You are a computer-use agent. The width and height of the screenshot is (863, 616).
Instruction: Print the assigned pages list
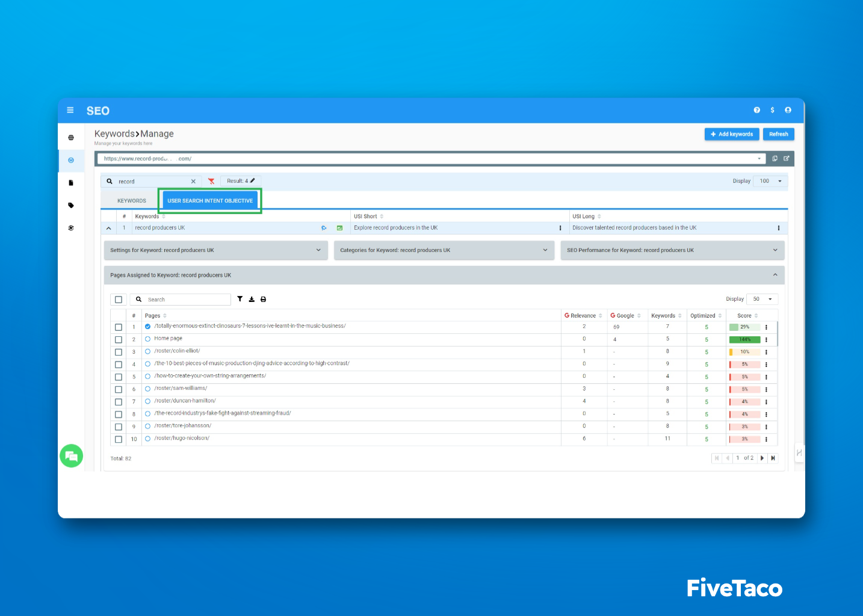tap(263, 299)
